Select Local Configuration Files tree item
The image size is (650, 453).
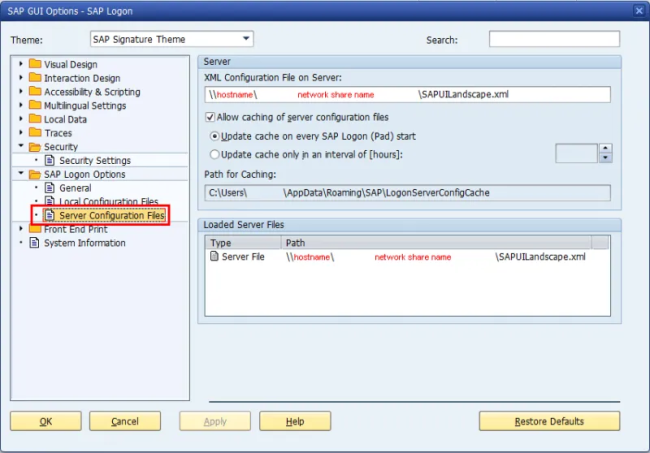pyautogui.click(x=109, y=201)
